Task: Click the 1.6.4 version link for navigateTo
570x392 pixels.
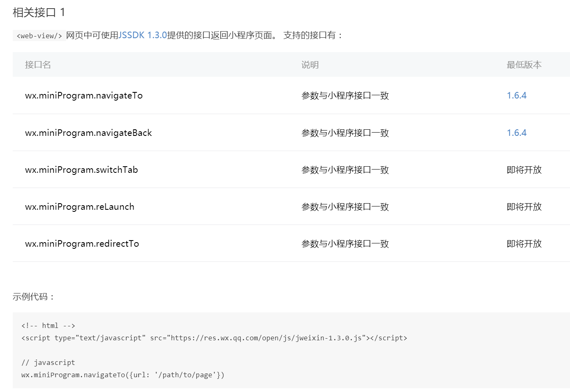Action: click(516, 96)
